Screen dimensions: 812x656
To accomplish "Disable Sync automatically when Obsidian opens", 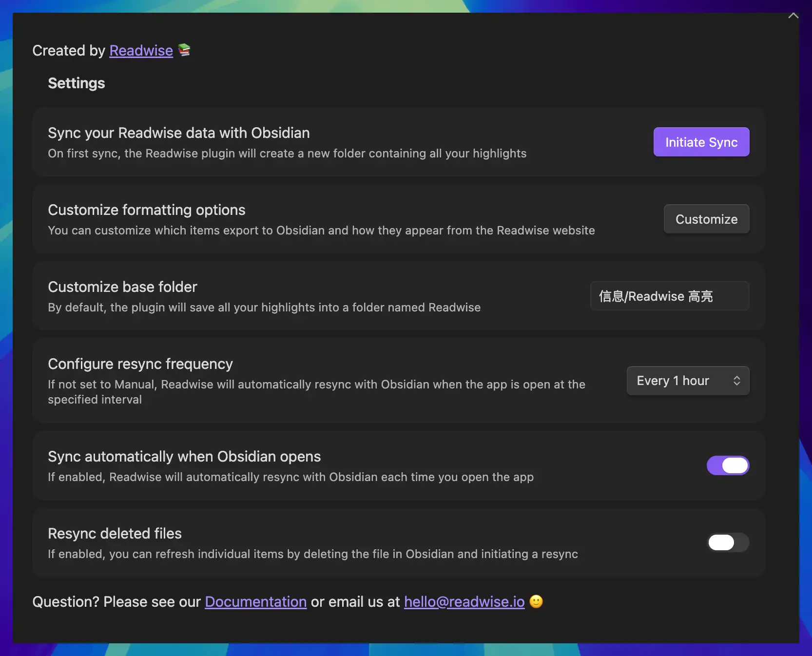I will pos(728,465).
